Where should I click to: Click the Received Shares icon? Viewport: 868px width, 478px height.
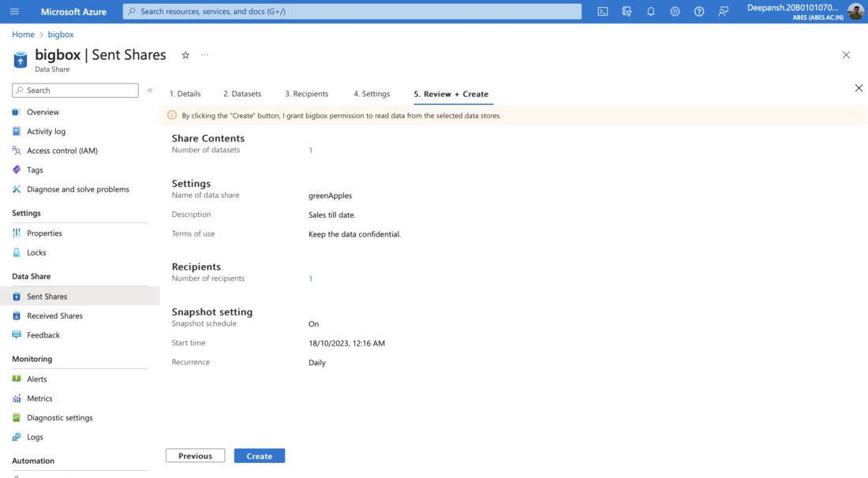tap(17, 316)
